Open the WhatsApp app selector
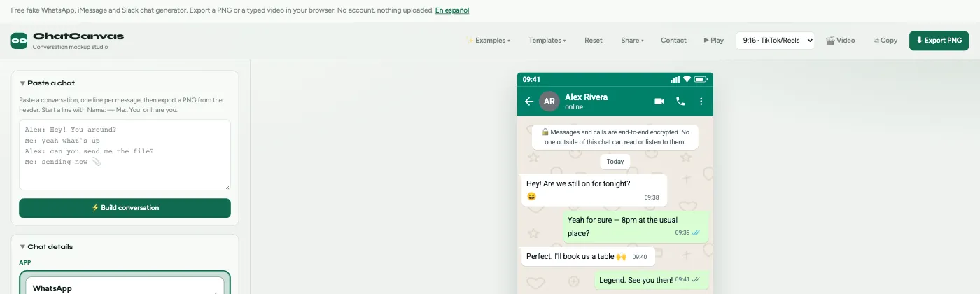The width and height of the screenshot is (980, 294). 125,286
